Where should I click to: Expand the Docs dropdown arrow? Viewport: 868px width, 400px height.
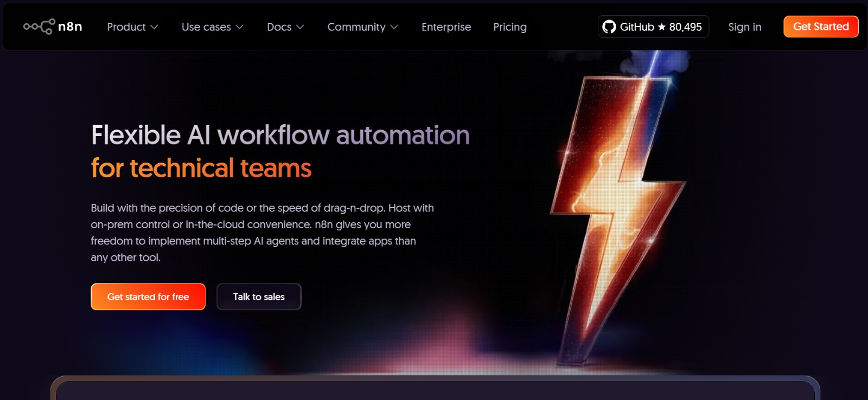point(300,27)
